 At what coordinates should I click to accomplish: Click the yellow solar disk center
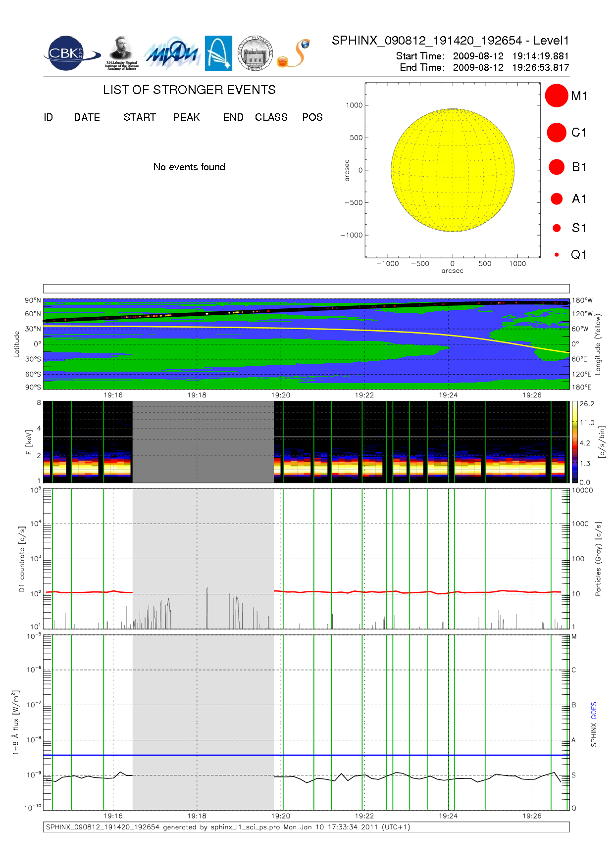click(x=453, y=170)
